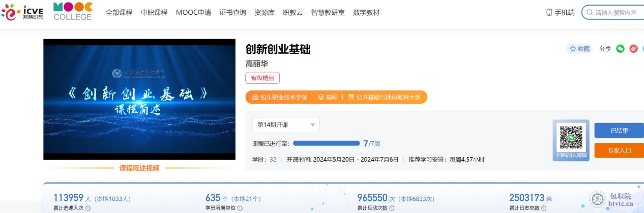Expand the 第14期开课 dropdown

tap(286, 125)
